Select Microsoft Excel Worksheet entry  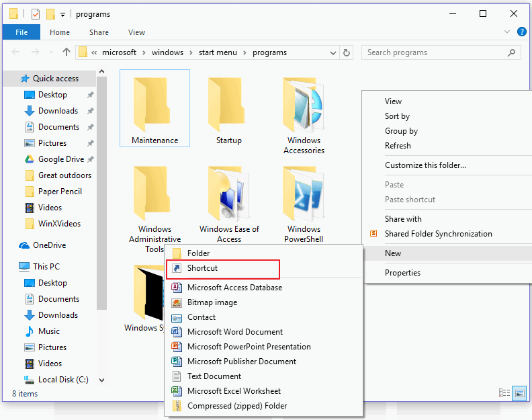point(264,391)
